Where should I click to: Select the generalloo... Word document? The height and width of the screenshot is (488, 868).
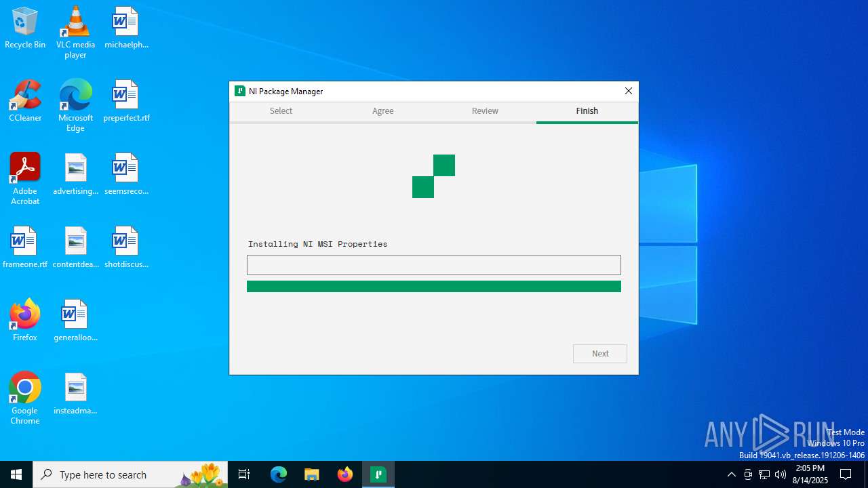coord(75,321)
